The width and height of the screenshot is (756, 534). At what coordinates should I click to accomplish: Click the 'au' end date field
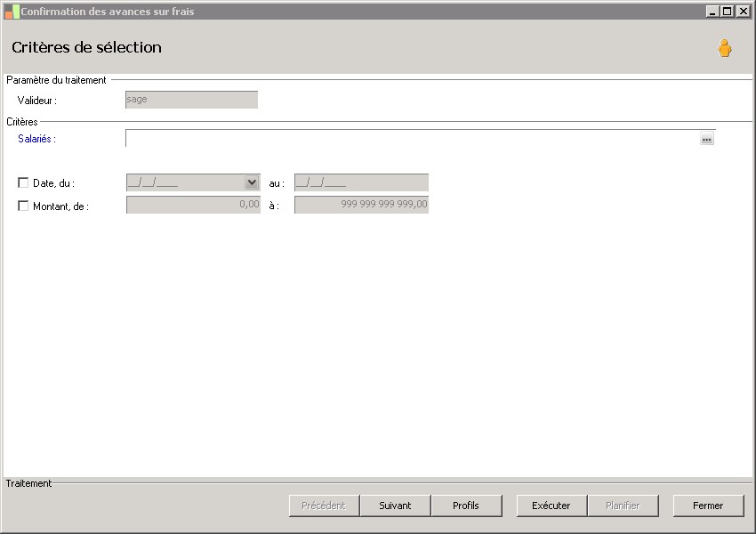coord(361,182)
